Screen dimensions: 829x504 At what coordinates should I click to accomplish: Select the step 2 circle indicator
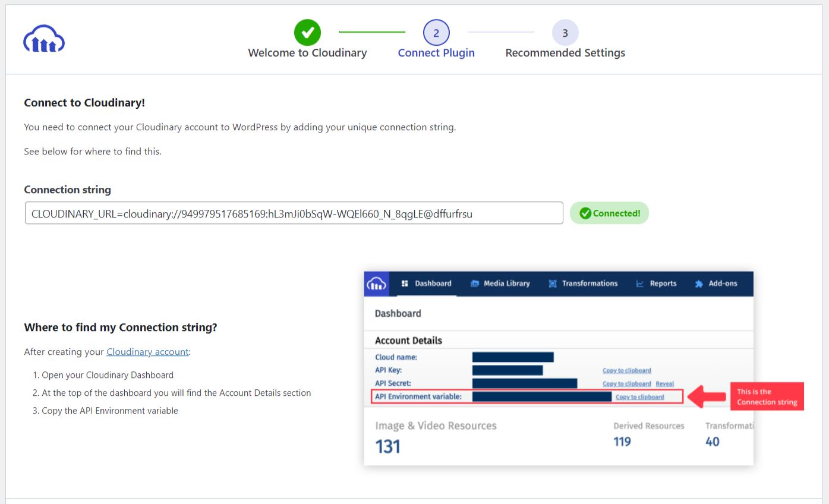436,33
